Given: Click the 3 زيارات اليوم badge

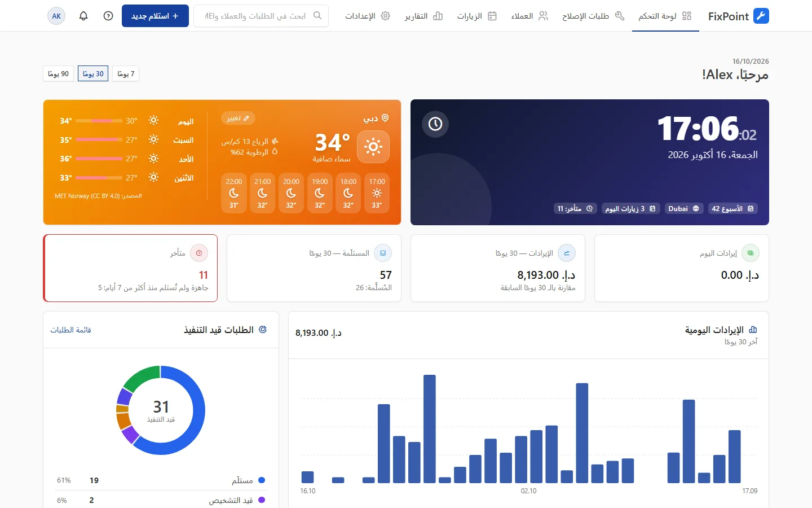Looking at the screenshot, I should coord(630,208).
